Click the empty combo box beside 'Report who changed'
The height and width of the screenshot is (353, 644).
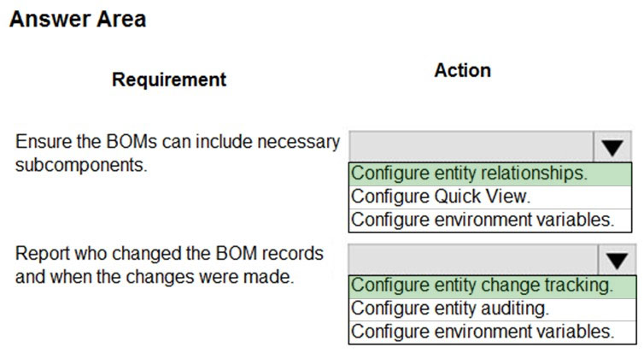click(473, 260)
